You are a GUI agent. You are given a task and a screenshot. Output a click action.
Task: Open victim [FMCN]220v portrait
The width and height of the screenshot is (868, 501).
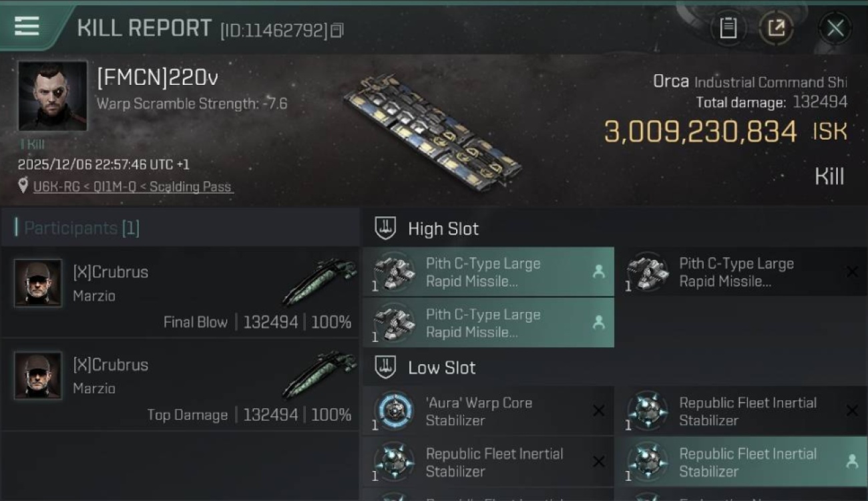tap(53, 96)
